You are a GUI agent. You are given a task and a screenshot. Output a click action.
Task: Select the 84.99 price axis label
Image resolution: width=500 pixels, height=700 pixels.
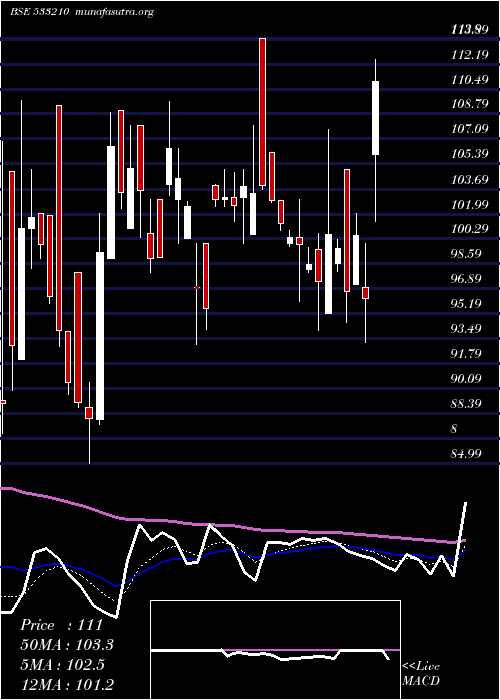(x=466, y=454)
